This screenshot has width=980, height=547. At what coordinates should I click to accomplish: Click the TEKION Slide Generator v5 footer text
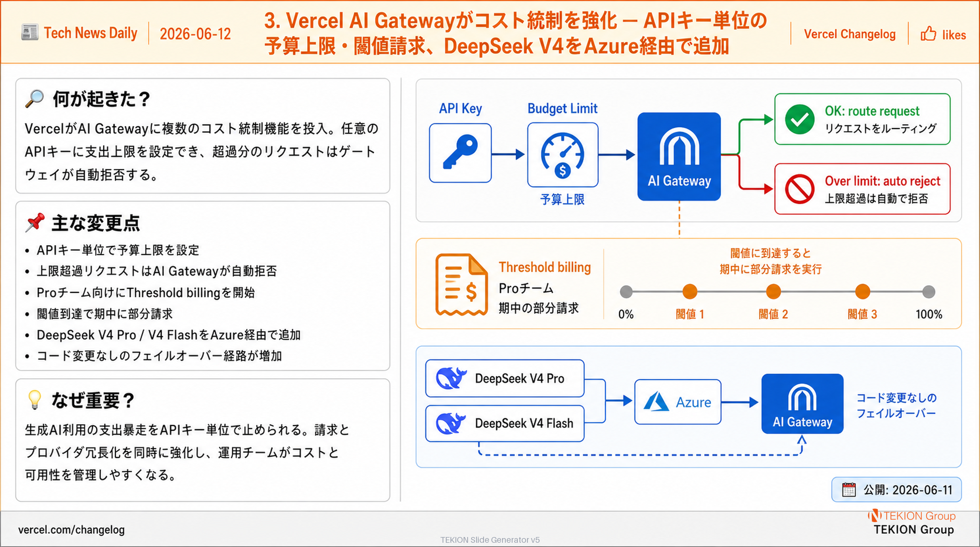pyautogui.click(x=490, y=540)
